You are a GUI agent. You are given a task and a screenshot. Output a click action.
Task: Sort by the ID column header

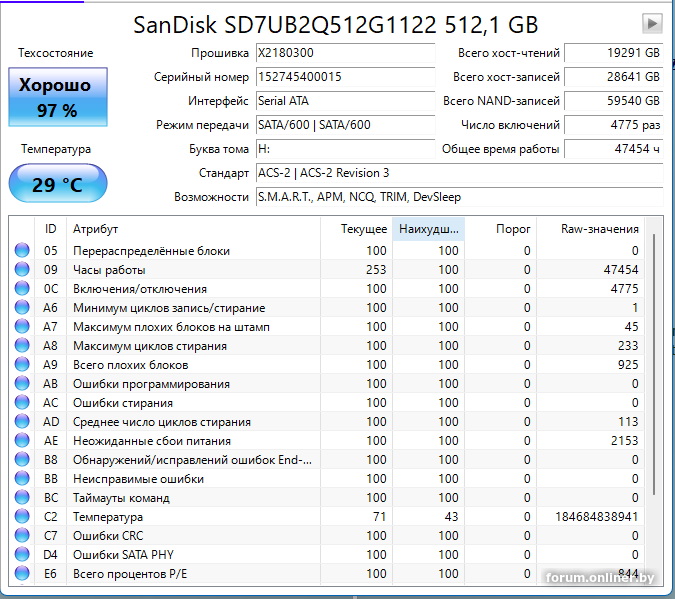(x=50, y=229)
